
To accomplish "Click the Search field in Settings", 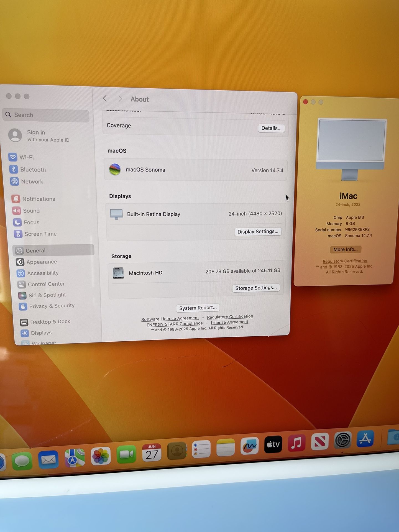I will pyautogui.click(x=46, y=115).
